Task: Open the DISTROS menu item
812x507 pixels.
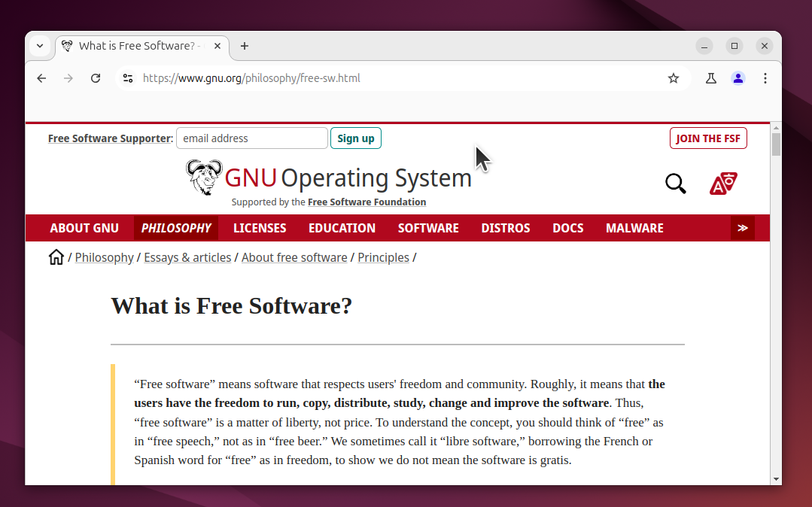Action: tap(506, 228)
